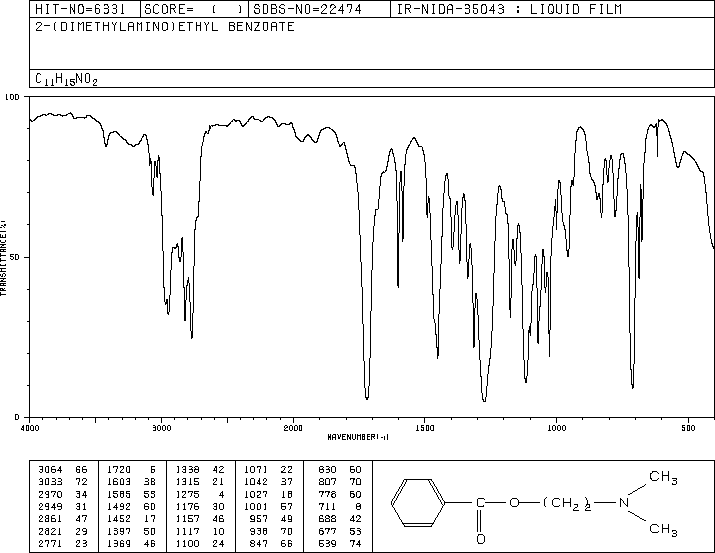The image size is (715, 553).
Task: Select the 1720 carbonyl peak entry
Action: [x=131, y=470]
